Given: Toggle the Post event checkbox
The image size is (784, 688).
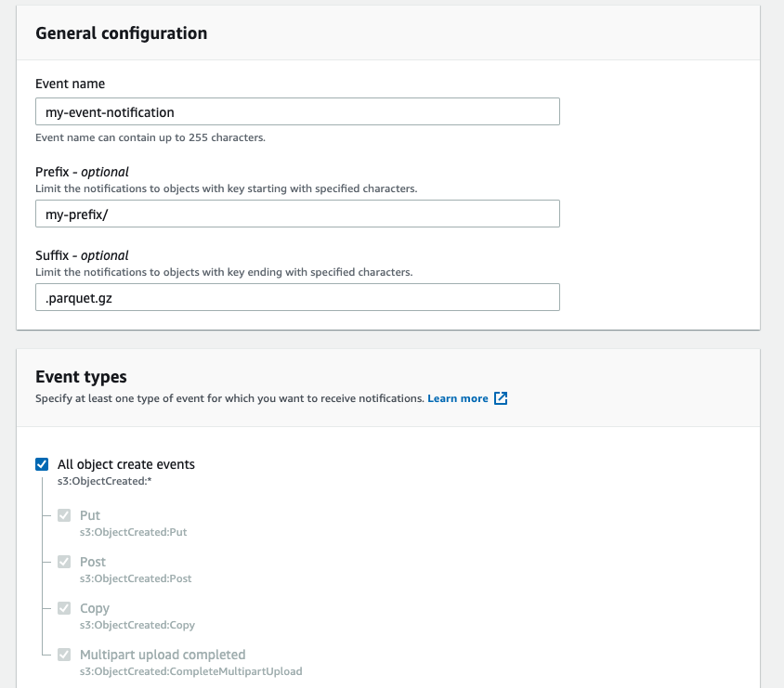Looking at the screenshot, I should click(x=64, y=562).
